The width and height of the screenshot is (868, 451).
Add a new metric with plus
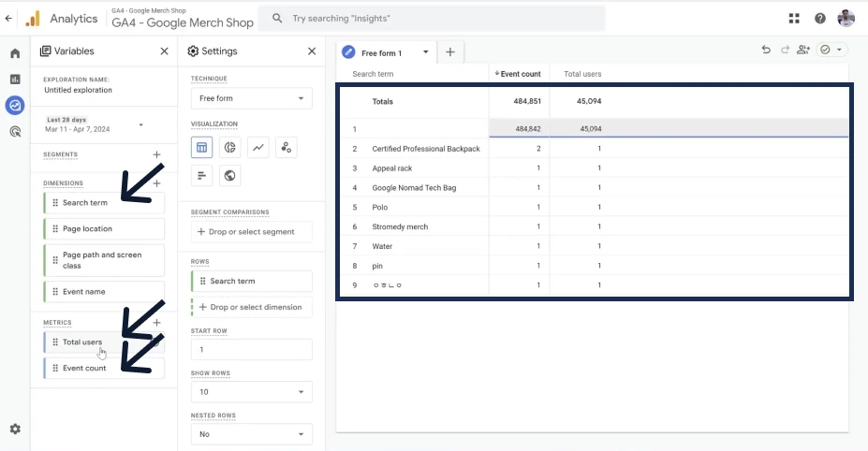(x=156, y=322)
